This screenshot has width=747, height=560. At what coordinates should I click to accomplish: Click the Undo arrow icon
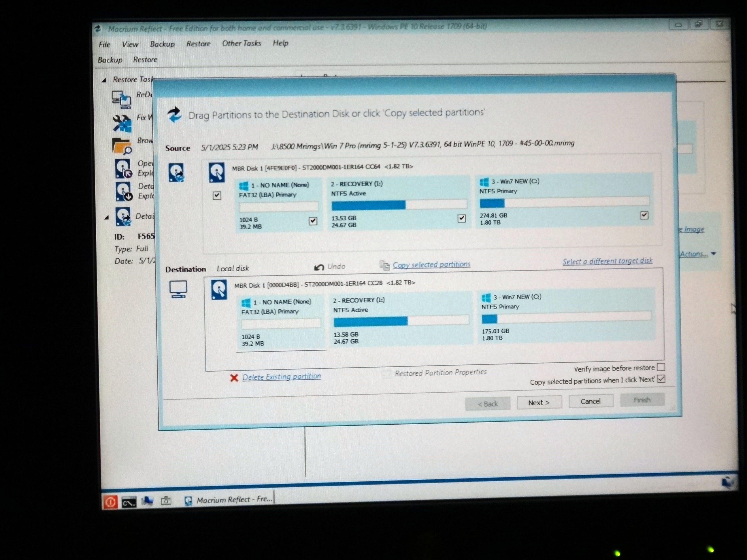coord(319,267)
